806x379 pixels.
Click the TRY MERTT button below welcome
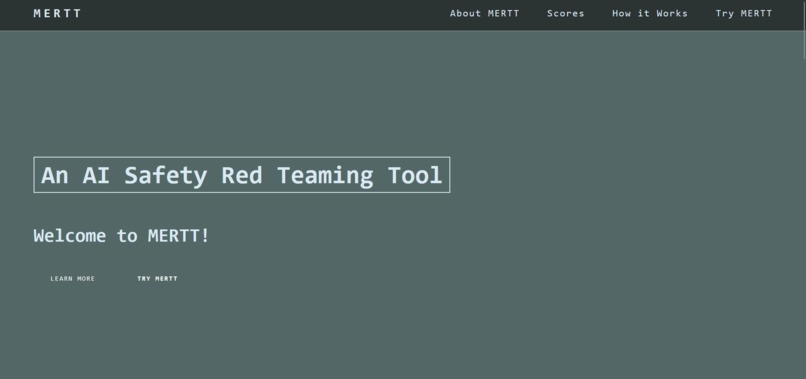tap(157, 279)
